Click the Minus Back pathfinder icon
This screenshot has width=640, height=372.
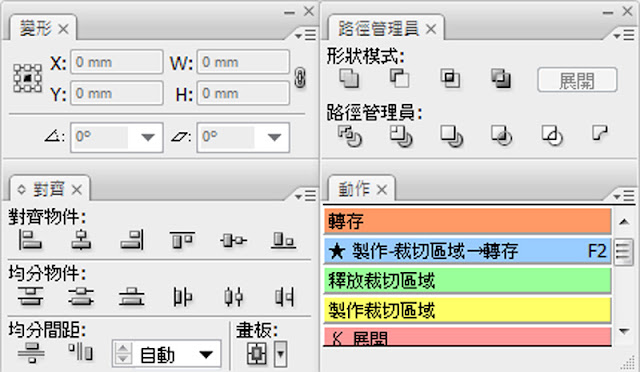coord(600,133)
